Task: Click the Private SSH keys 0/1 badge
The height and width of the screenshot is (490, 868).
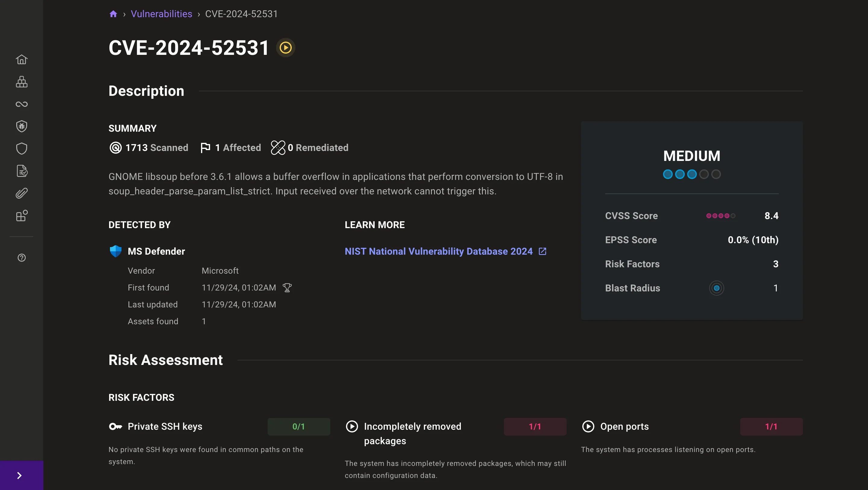Action: pos(299,427)
